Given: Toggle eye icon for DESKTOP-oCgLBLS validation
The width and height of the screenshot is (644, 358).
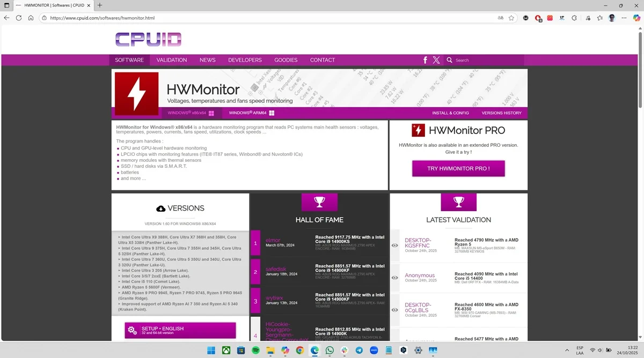Looking at the screenshot, I should tap(395, 310).
